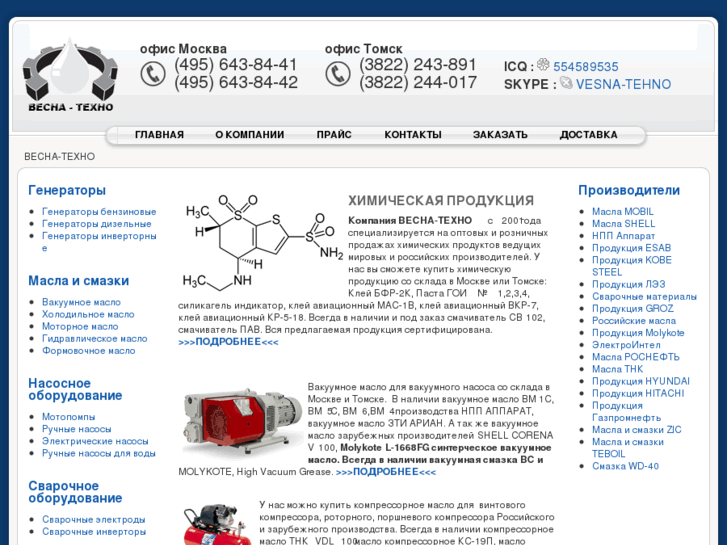Screen dimensions: 727x545
Task: Click the Moscow office phone icon
Action: pyautogui.click(x=153, y=74)
